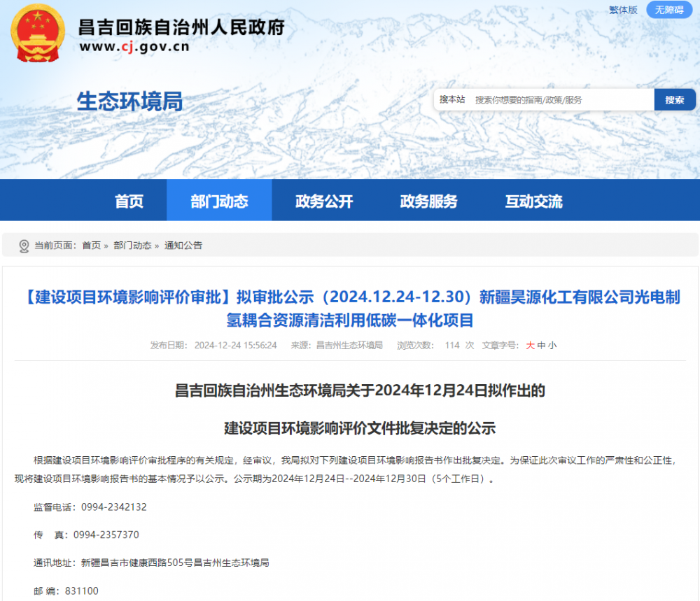Screen dimensions: 700x601
Task: Click 通知公告 in the breadcrumb trail
Action: point(183,246)
